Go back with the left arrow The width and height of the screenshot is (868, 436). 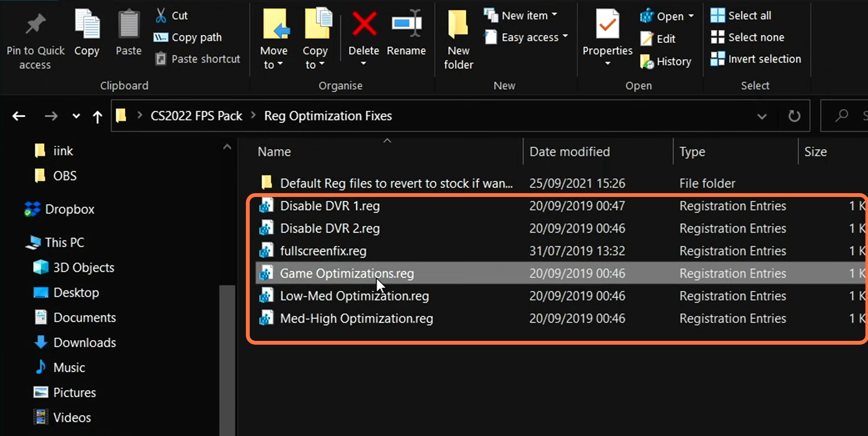point(19,116)
